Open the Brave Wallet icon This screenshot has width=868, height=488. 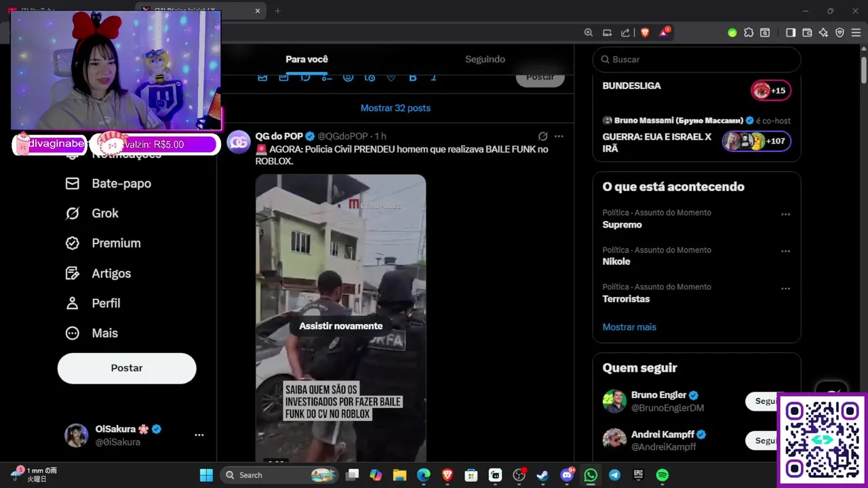(807, 33)
